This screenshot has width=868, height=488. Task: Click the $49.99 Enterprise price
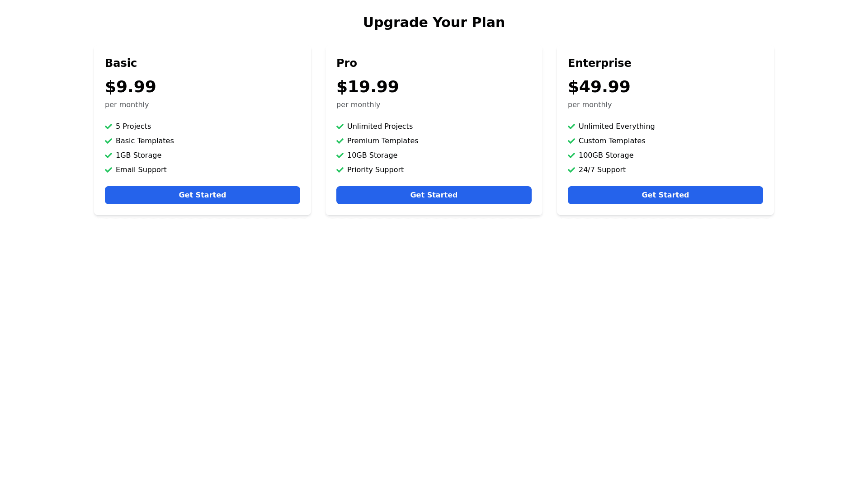pyautogui.click(x=599, y=87)
